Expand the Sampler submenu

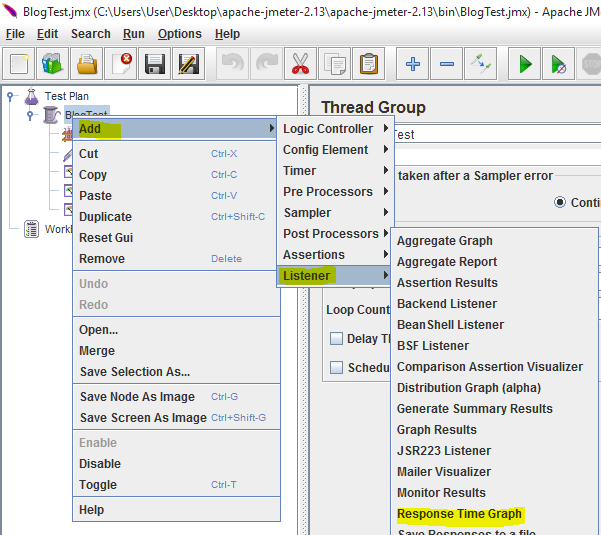point(335,213)
